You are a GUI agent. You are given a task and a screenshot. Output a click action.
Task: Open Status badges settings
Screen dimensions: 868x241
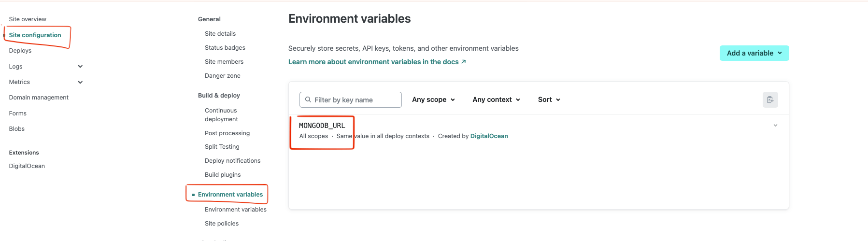[225, 48]
